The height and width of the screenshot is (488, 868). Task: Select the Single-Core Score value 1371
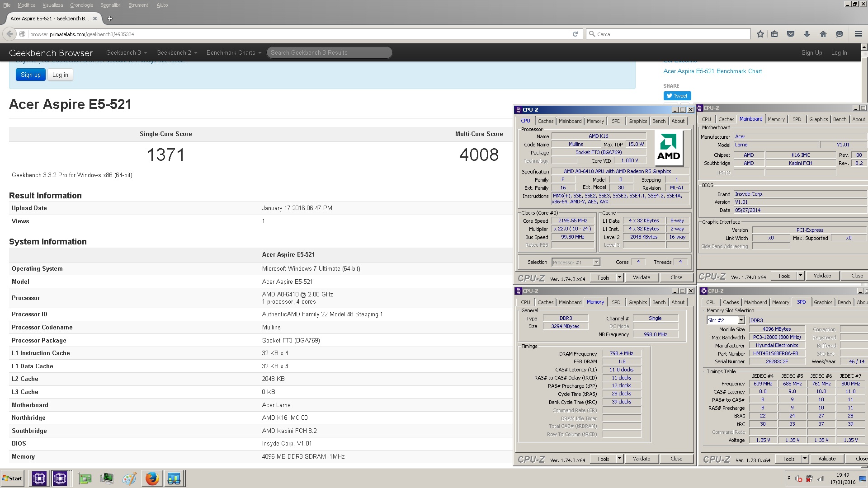(x=165, y=155)
